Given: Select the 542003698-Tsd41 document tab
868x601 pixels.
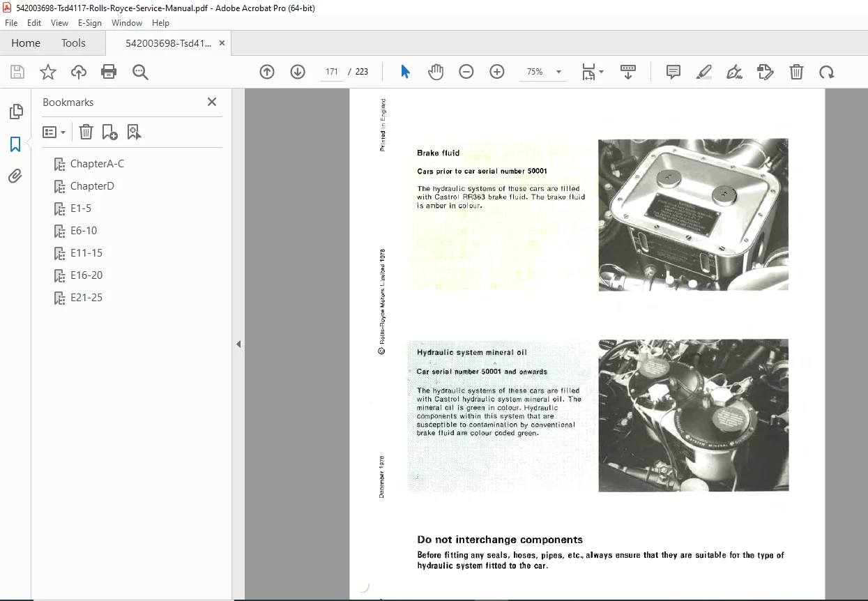Looking at the screenshot, I should [168, 43].
